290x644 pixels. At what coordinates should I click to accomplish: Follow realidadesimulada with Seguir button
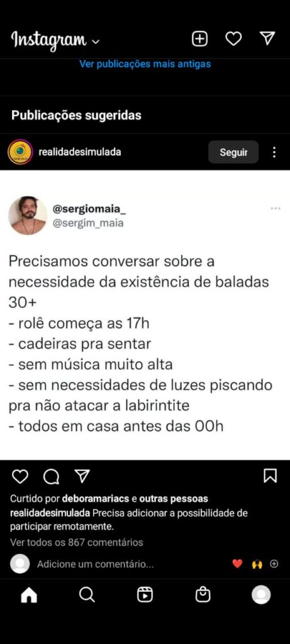pos(233,152)
